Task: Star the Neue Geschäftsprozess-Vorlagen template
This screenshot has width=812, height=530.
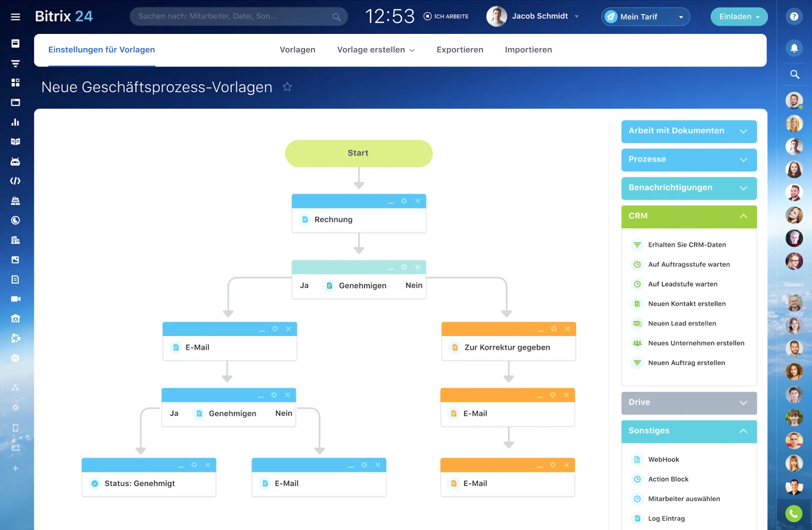Action: 287,87
